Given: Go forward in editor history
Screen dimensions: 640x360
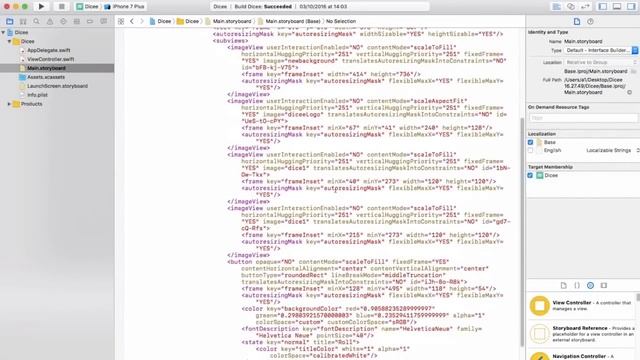Looking at the screenshot, I should tap(142, 21).
